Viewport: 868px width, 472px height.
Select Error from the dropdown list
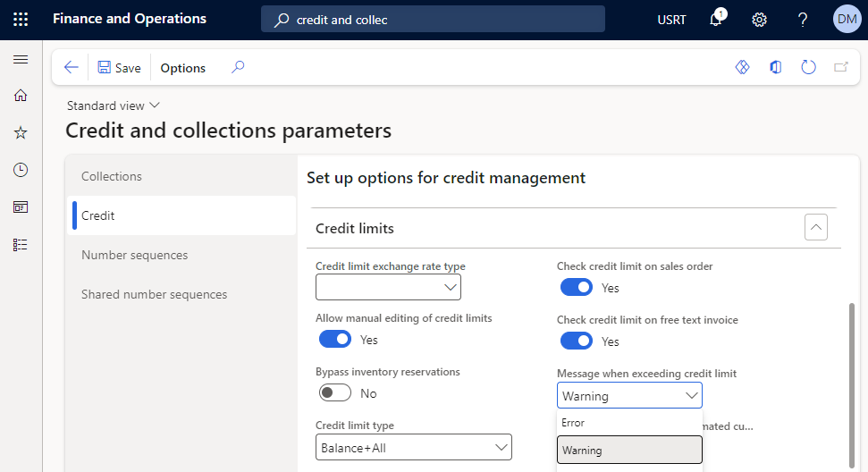click(574, 423)
